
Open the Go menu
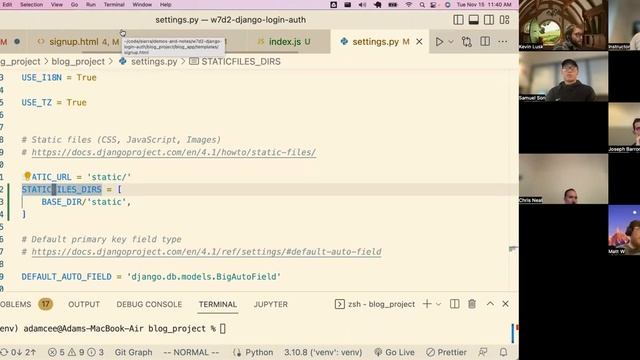(74, 4)
